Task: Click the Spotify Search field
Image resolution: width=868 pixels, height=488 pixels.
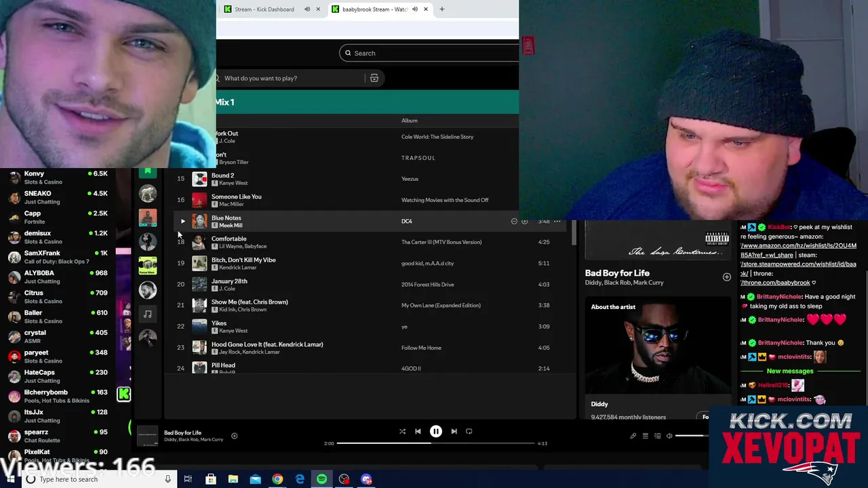Action: pyautogui.click(x=429, y=53)
